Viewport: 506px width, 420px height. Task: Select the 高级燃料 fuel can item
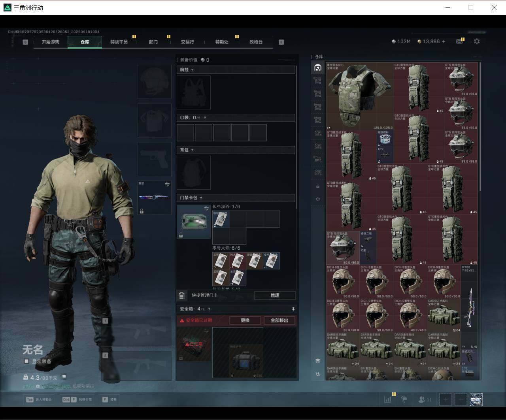click(x=385, y=139)
